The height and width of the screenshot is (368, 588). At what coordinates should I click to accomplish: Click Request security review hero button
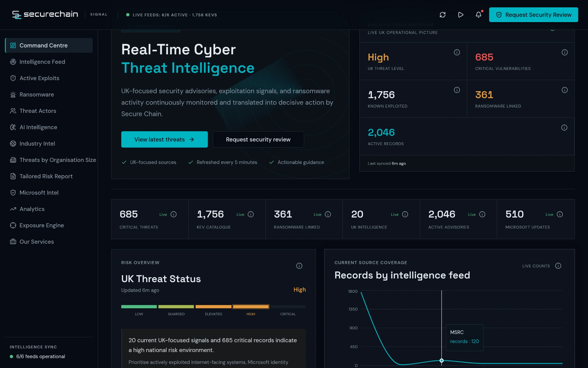258,140
